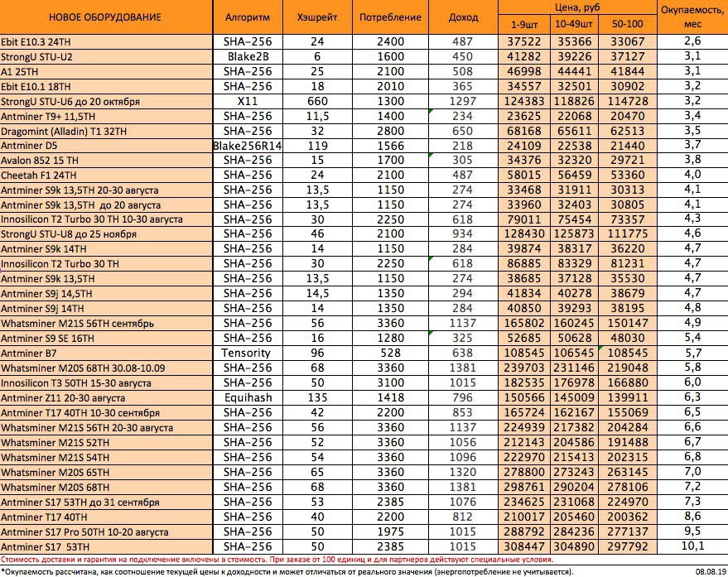
Task: Select the 'Окупаемость, мес' header cell
Action: pos(692,17)
